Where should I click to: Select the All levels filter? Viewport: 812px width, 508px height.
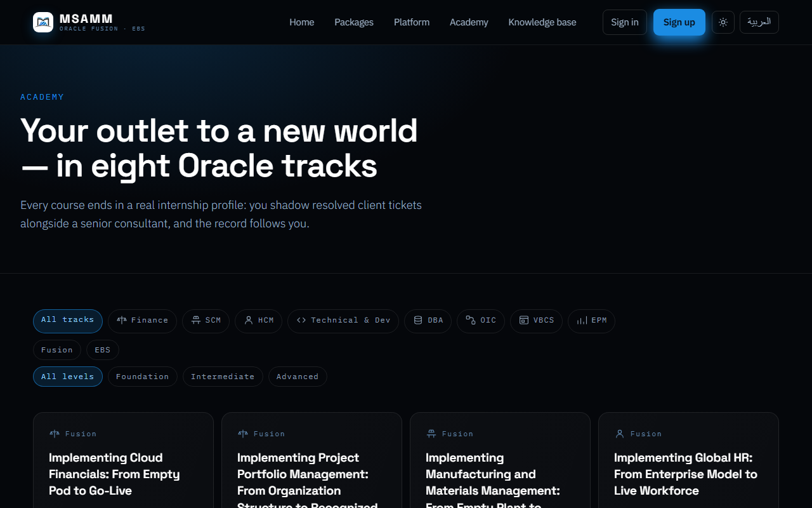[x=68, y=377]
